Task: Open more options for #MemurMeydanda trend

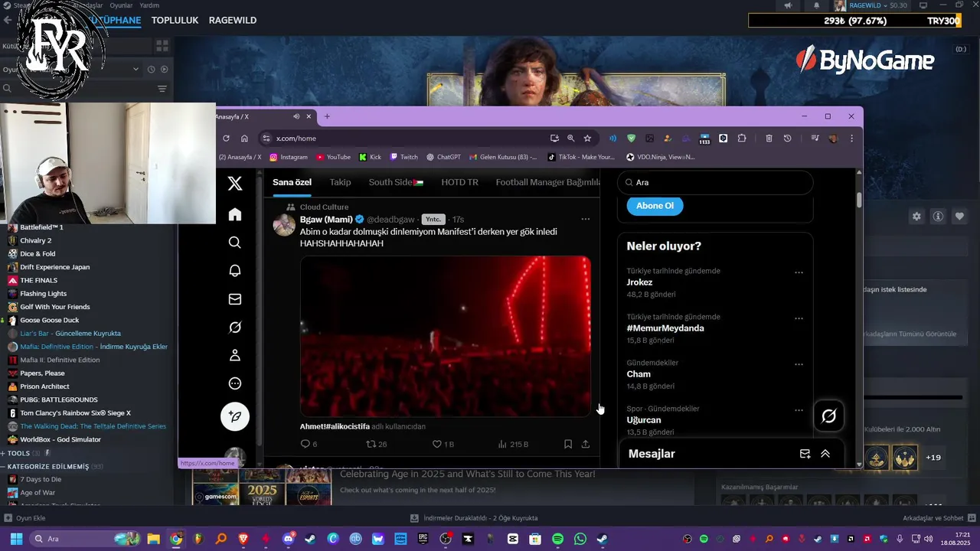Action: (799, 318)
